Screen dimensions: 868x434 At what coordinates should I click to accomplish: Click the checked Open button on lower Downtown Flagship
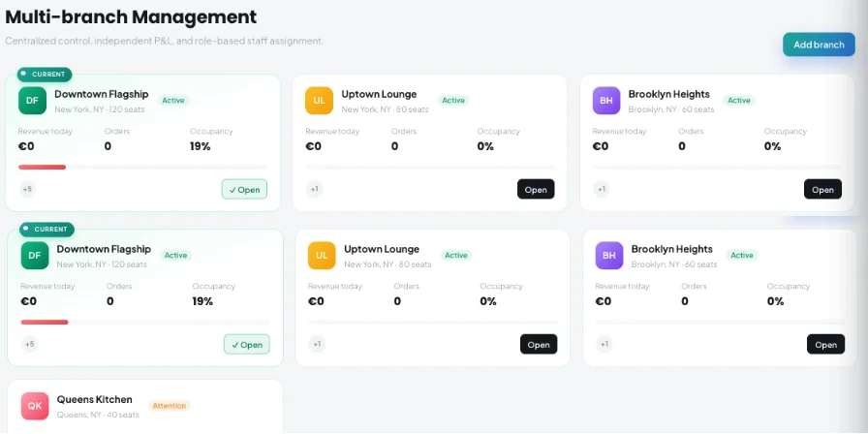point(247,344)
